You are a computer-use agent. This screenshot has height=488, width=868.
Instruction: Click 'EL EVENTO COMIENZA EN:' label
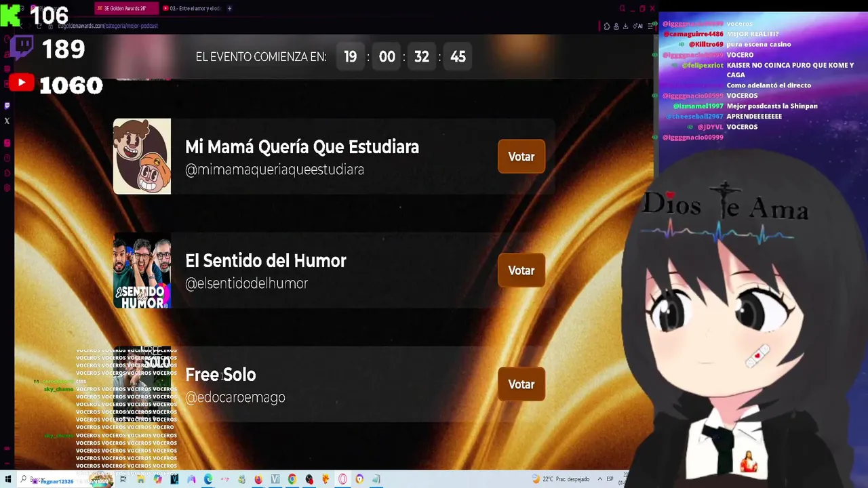(261, 57)
